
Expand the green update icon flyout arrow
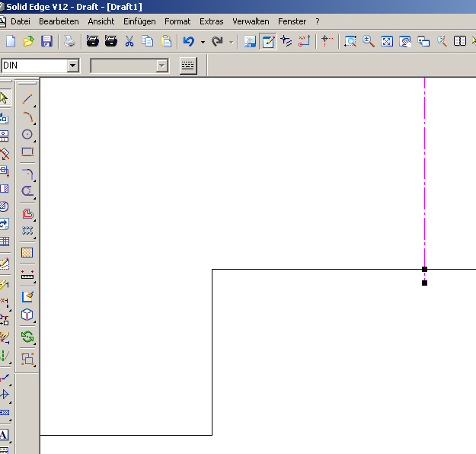34,344
